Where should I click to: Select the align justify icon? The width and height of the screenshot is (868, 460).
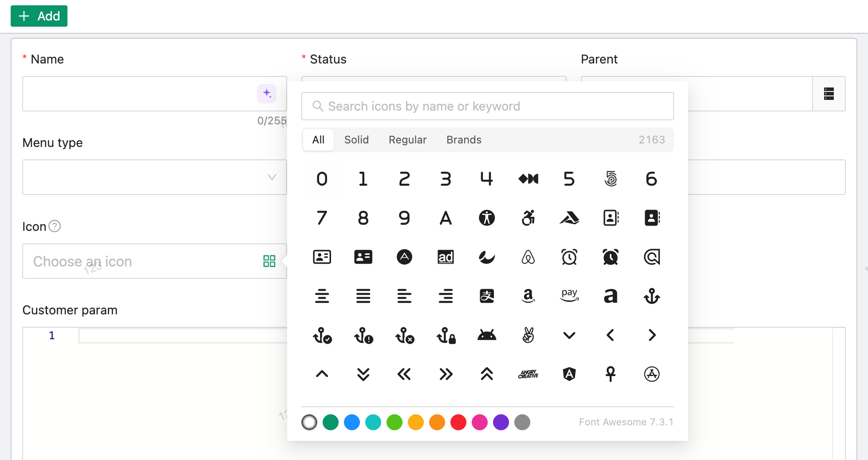[x=363, y=296]
